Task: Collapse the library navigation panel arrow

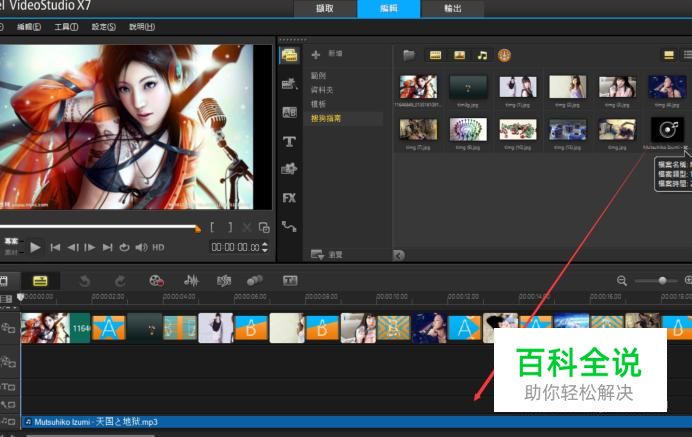Action: [x=399, y=255]
